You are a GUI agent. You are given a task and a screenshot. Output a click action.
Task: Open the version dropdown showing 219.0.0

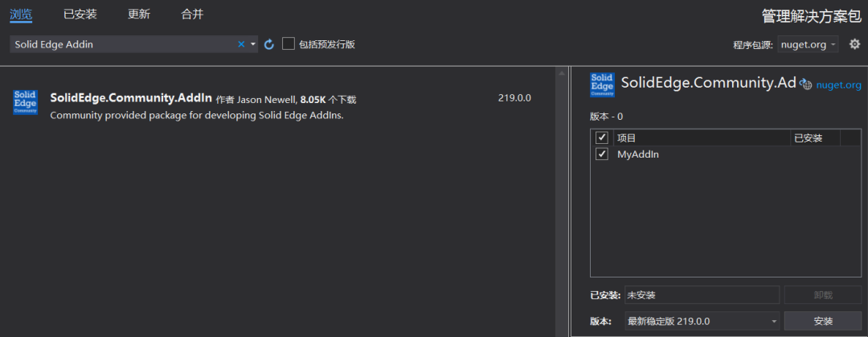[x=702, y=321]
